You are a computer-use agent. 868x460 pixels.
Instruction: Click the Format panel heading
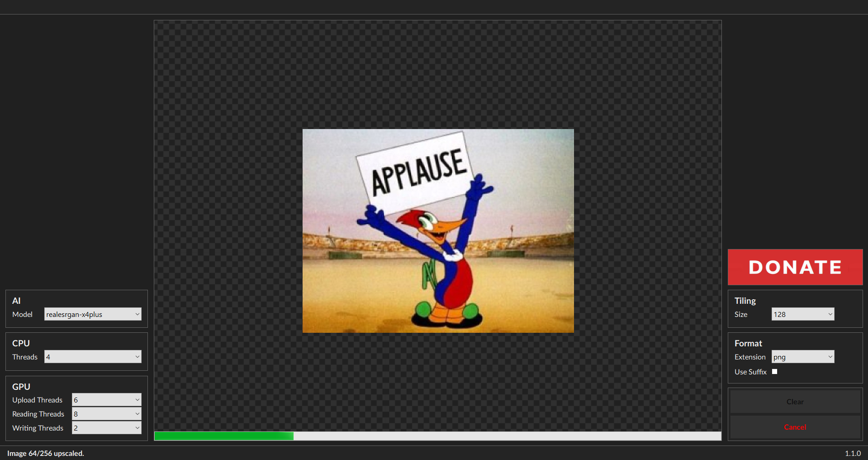(748, 343)
